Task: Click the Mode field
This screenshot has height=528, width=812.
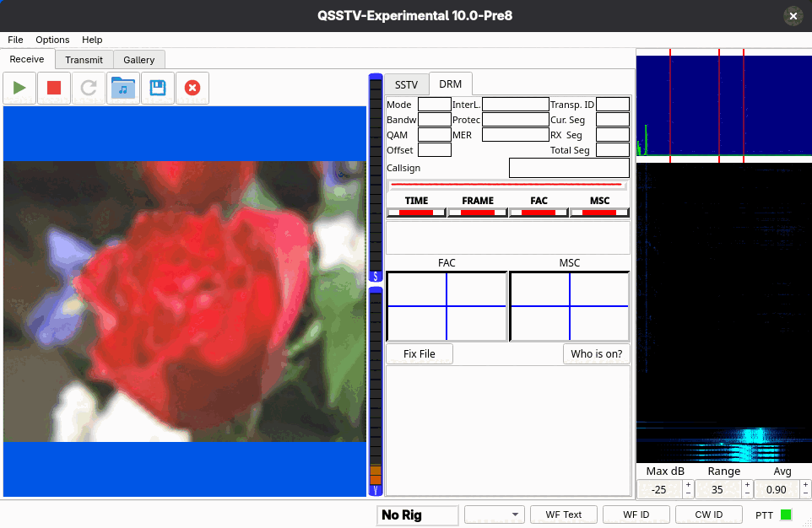Action: 435,105
